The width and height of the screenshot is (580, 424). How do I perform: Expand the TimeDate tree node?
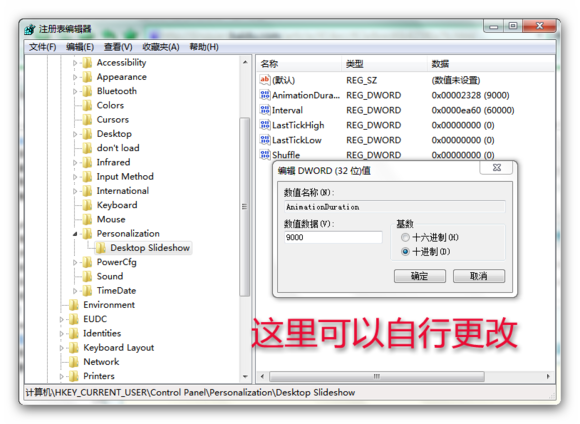coord(75,291)
